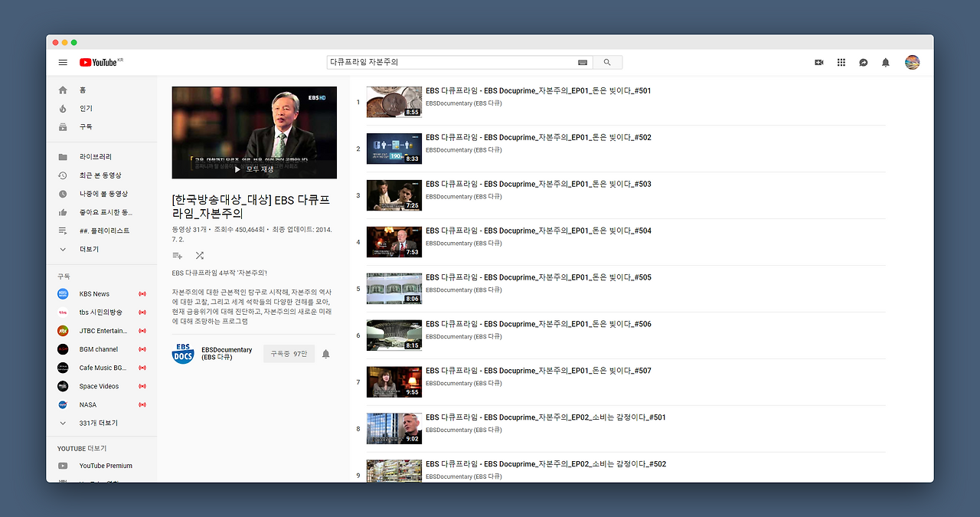This screenshot has height=517, width=980.
Task: Click the magnifier search button
Action: (x=607, y=62)
